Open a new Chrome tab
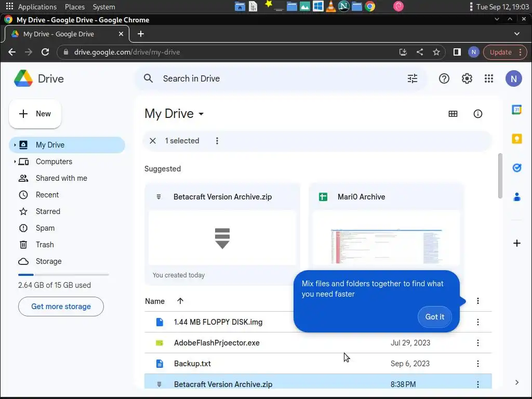Image resolution: width=532 pixels, height=399 pixels. (x=141, y=34)
